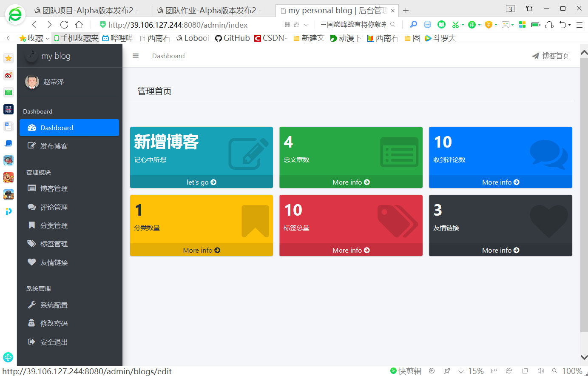This screenshot has width=588, height=376.
Task: Toggle the sidebar with the hamburger icon
Action: coord(135,56)
